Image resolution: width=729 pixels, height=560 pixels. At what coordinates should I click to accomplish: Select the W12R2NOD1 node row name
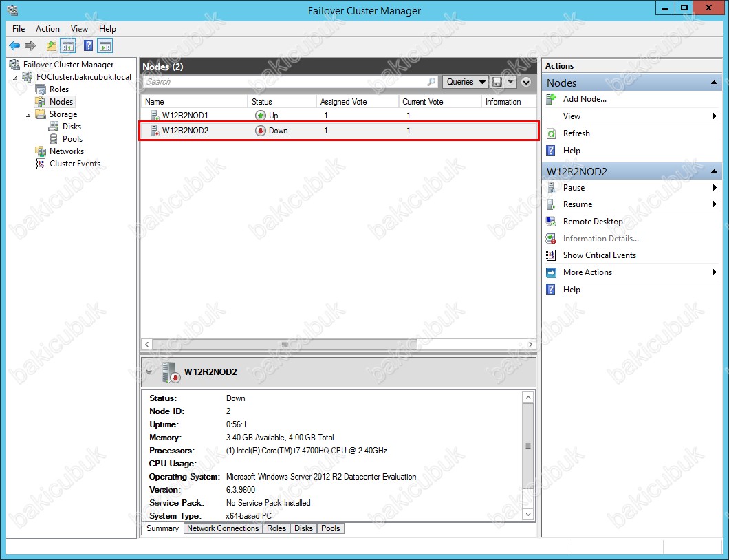(x=185, y=116)
